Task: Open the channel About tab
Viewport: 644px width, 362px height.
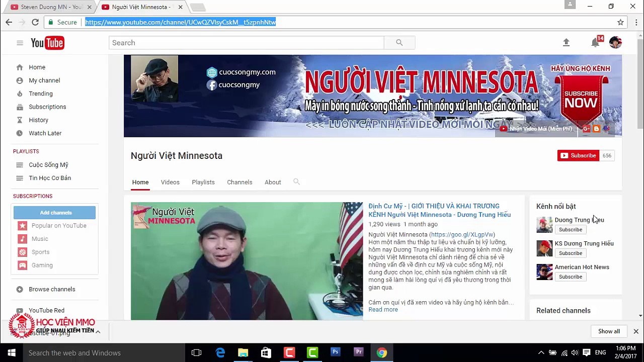Action: (273, 182)
